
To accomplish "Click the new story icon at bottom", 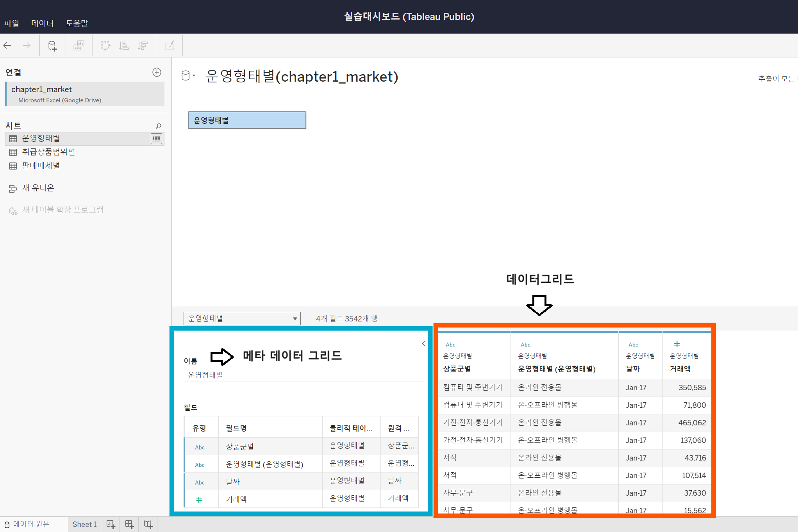I will pyautogui.click(x=148, y=524).
